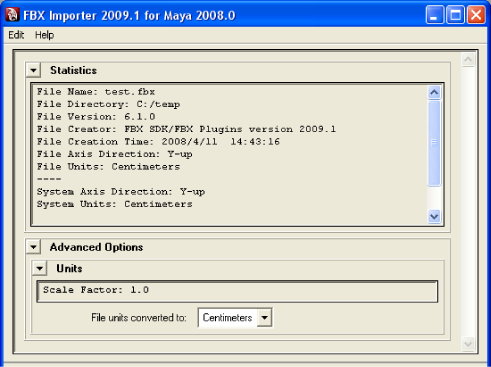
Task: Click the FBX Importer title bar icon
Action: click(x=12, y=15)
